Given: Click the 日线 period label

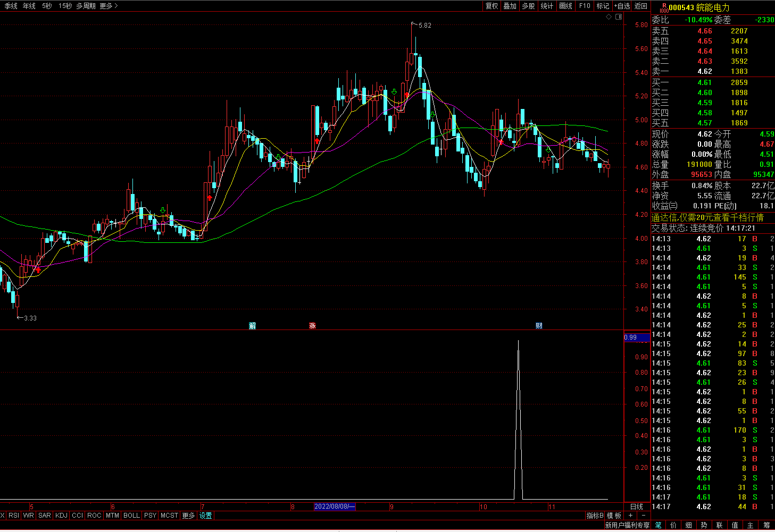Looking at the screenshot, I should [x=637, y=506].
